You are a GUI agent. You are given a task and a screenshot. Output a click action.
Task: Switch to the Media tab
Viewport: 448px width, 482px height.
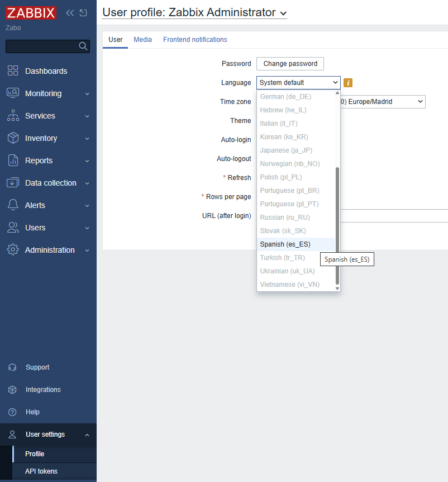142,40
